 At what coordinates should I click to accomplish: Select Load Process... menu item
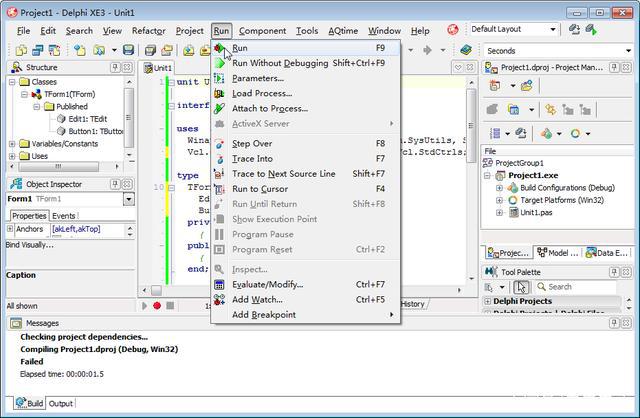coord(305,93)
